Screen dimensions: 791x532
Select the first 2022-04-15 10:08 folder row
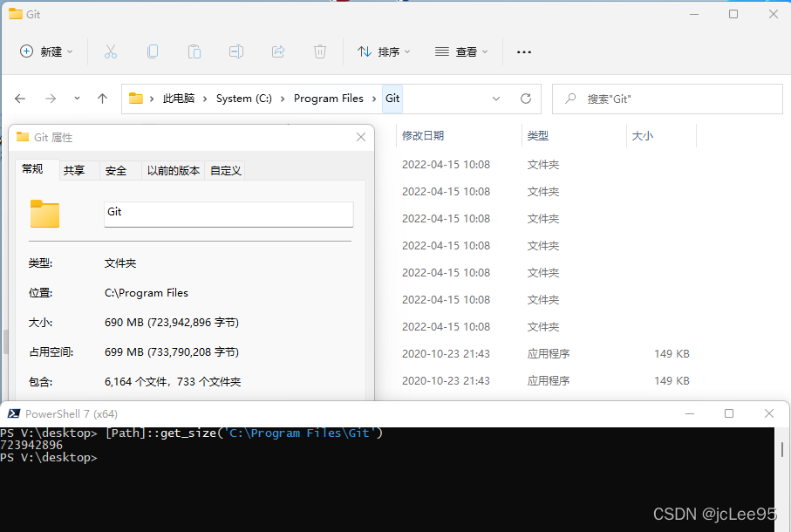tap(546, 164)
